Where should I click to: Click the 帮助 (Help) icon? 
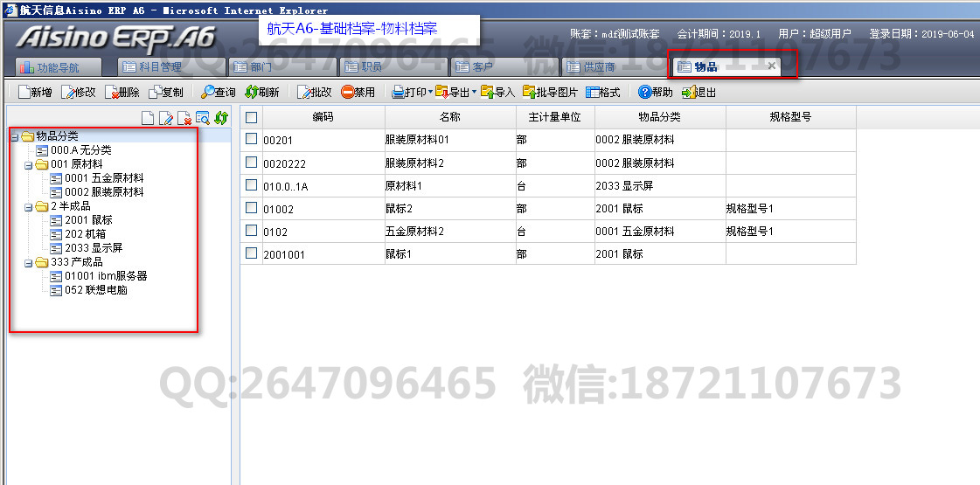[644, 92]
